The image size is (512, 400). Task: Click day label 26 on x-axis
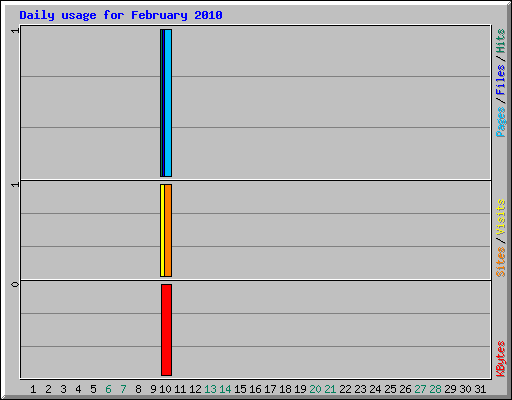pos(405,389)
